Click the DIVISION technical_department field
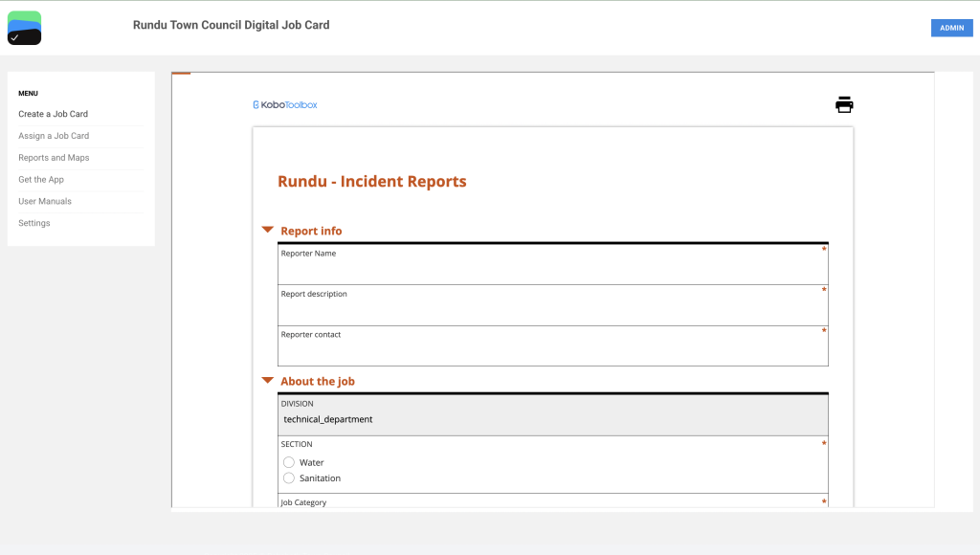This screenshot has width=980, height=555. [x=552, y=419]
